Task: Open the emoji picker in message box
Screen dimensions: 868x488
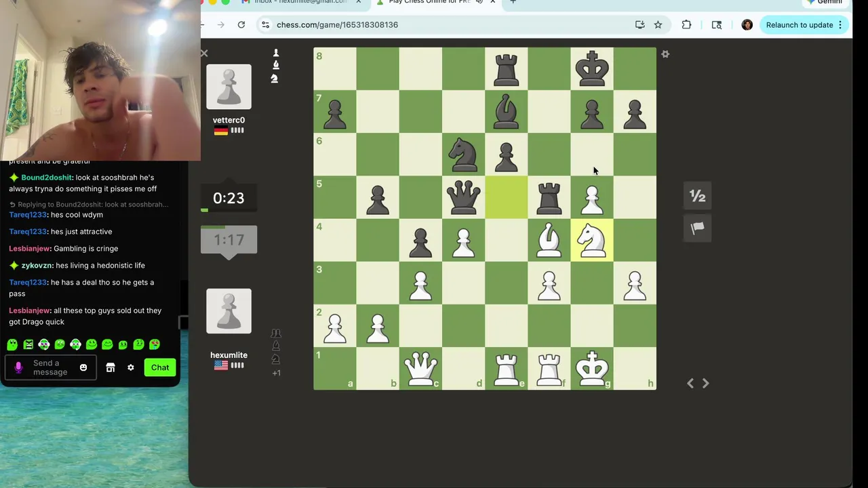Action: click(x=83, y=367)
